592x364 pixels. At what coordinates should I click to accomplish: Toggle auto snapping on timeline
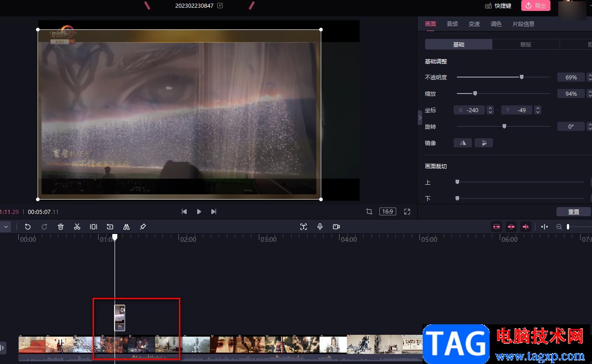tap(511, 227)
